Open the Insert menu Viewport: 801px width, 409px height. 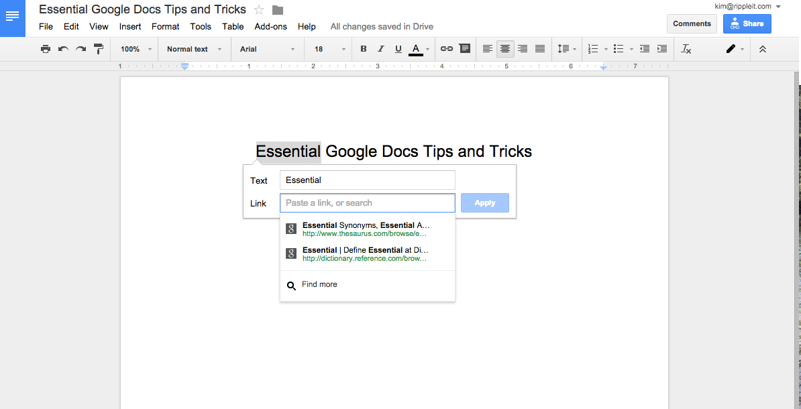[x=130, y=27]
